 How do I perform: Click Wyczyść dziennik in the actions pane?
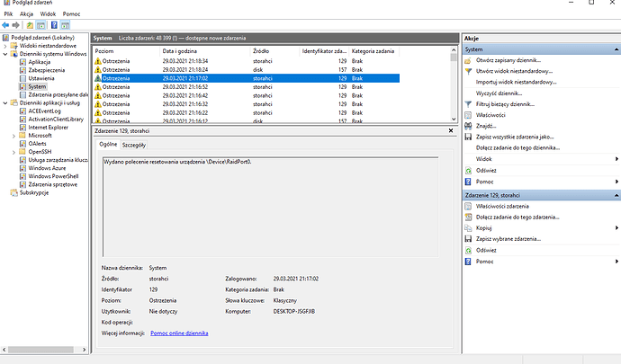[500, 93]
